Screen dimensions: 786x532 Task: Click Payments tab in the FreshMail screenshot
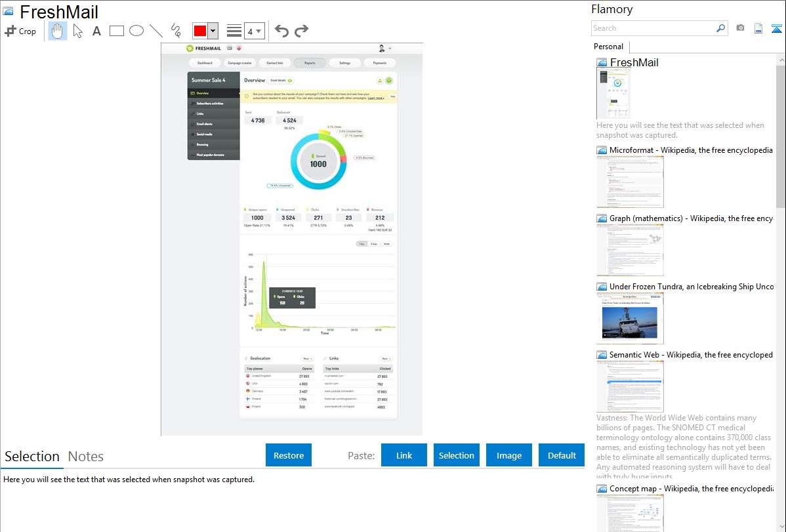point(380,63)
